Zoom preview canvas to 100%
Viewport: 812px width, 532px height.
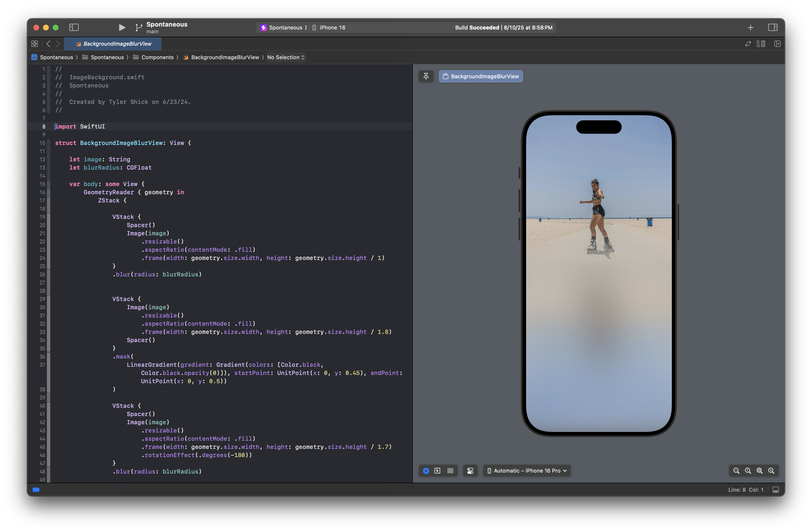click(x=748, y=471)
